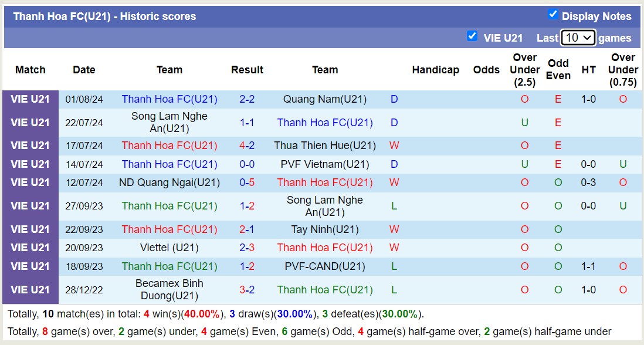Select Viettel (U21) team name
The image size is (644, 345).
pos(170,248)
